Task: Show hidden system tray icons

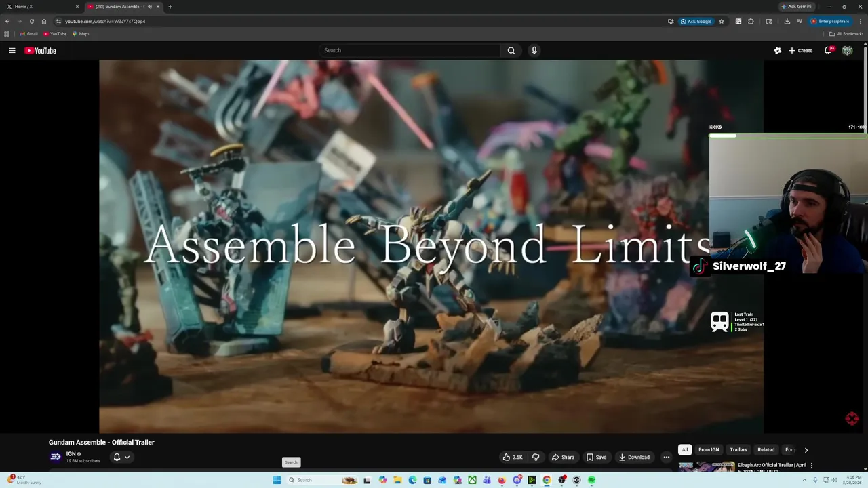Action: pyautogui.click(x=804, y=480)
